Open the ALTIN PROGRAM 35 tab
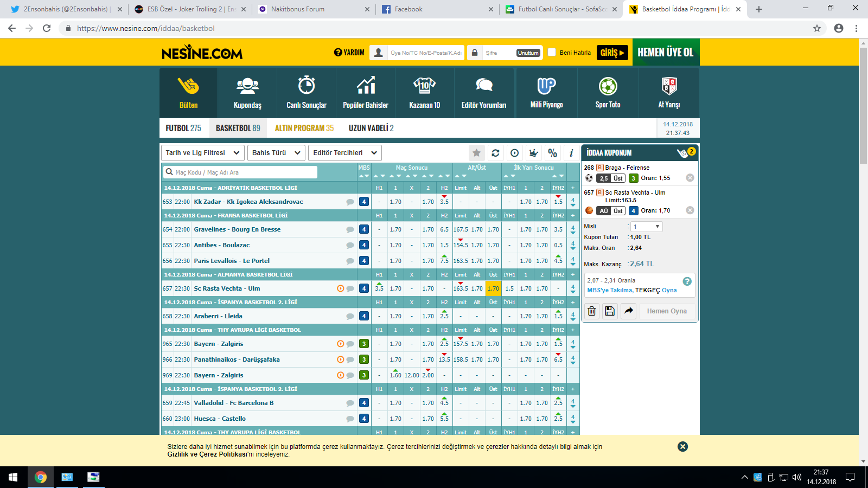Viewport: 868px width, 488px height. pyautogui.click(x=304, y=128)
